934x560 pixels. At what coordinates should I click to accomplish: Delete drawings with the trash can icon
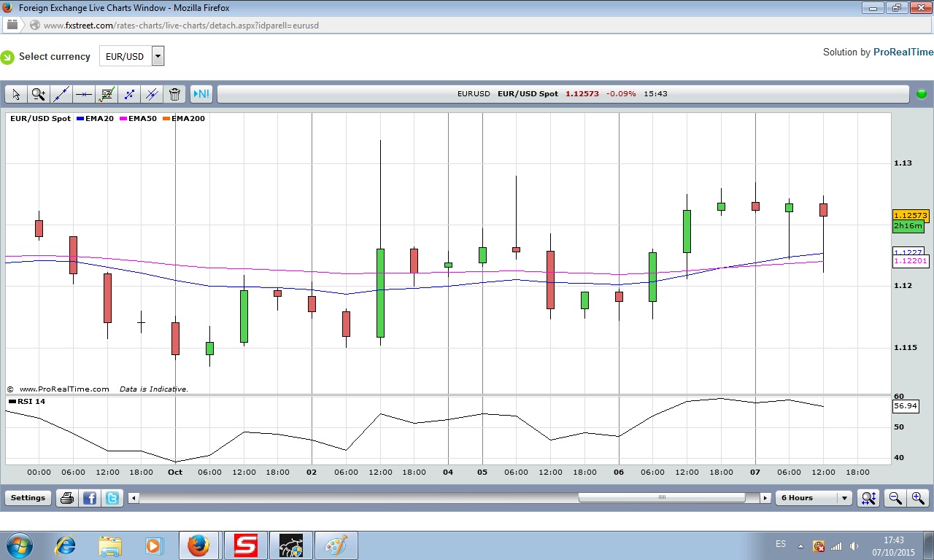coord(174,94)
